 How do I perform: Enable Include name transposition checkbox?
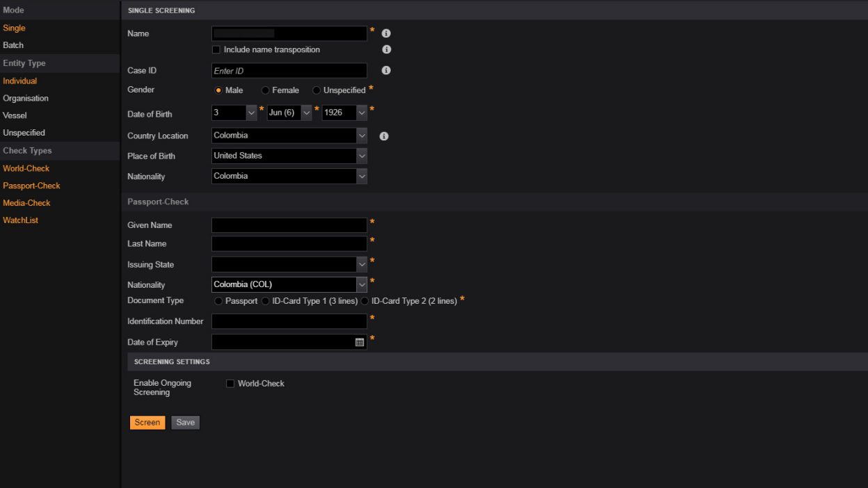pyautogui.click(x=216, y=50)
